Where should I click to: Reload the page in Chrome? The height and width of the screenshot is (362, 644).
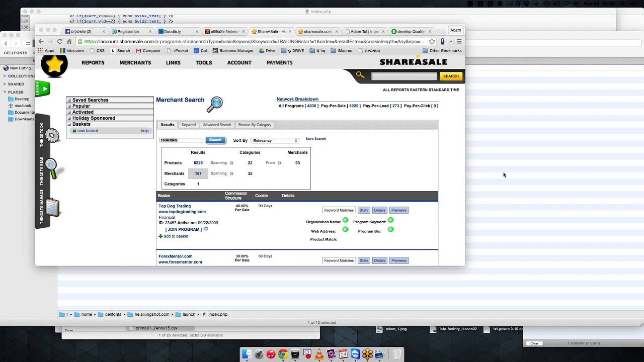(60, 41)
